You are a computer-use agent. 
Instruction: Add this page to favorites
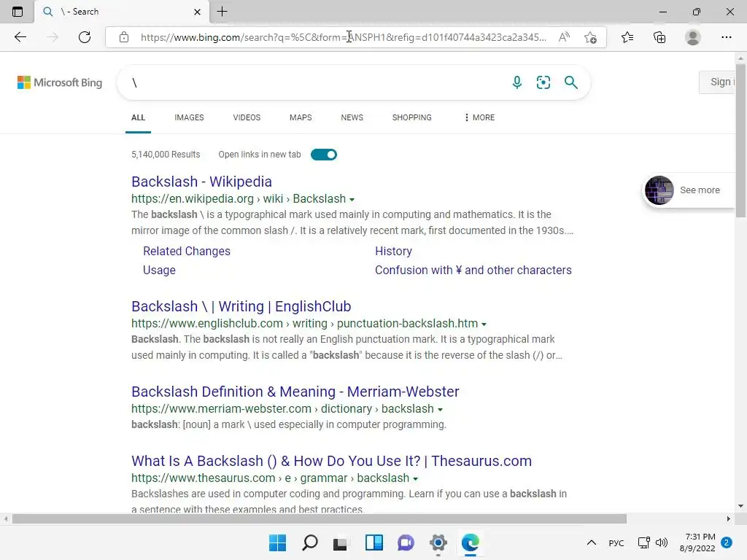[590, 37]
